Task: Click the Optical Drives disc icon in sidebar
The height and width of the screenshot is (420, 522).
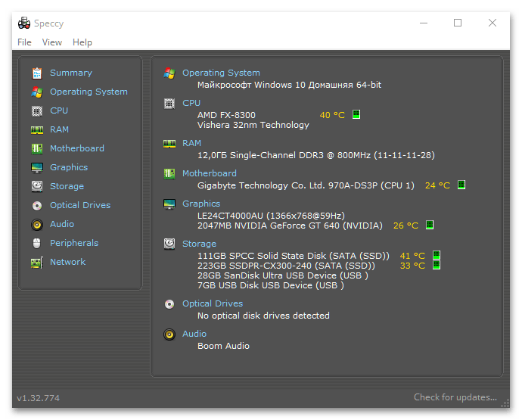Action: pyautogui.click(x=37, y=206)
